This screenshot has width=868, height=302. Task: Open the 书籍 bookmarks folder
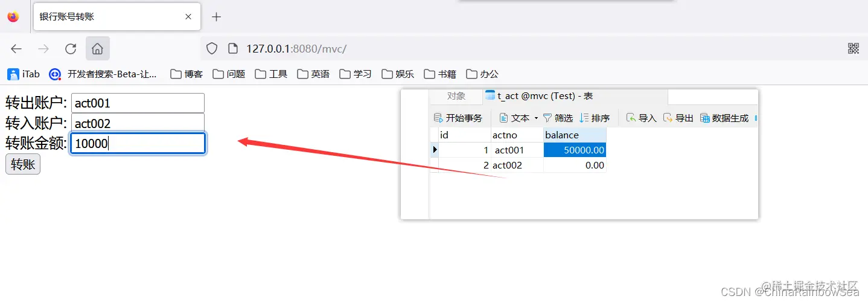[440, 74]
